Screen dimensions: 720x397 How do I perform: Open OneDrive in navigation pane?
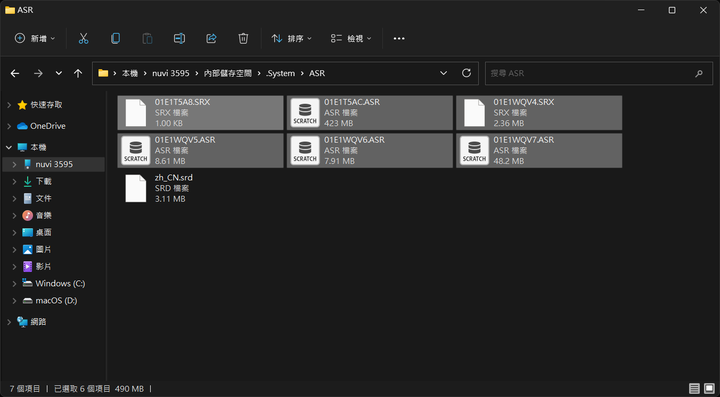tap(48, 126)
